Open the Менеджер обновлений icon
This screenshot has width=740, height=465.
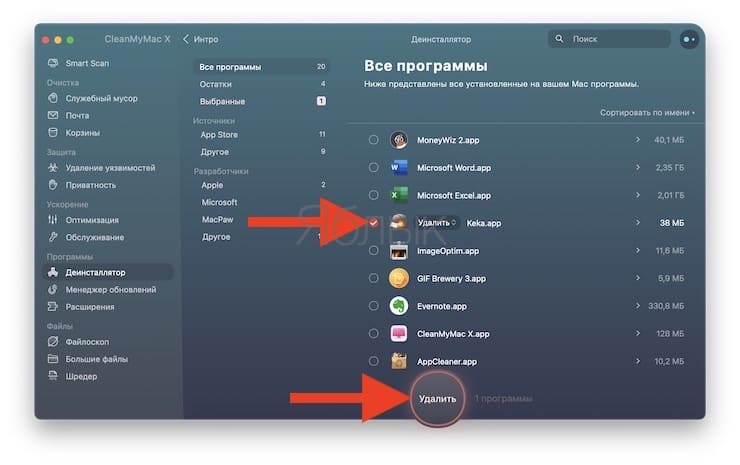53,289
